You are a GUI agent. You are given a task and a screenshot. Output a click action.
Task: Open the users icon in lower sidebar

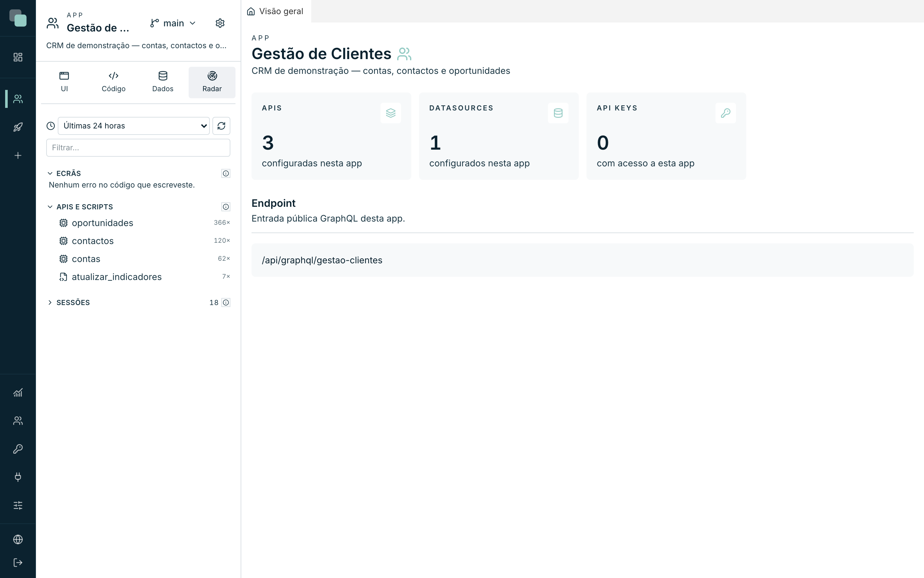pos(18,421)
